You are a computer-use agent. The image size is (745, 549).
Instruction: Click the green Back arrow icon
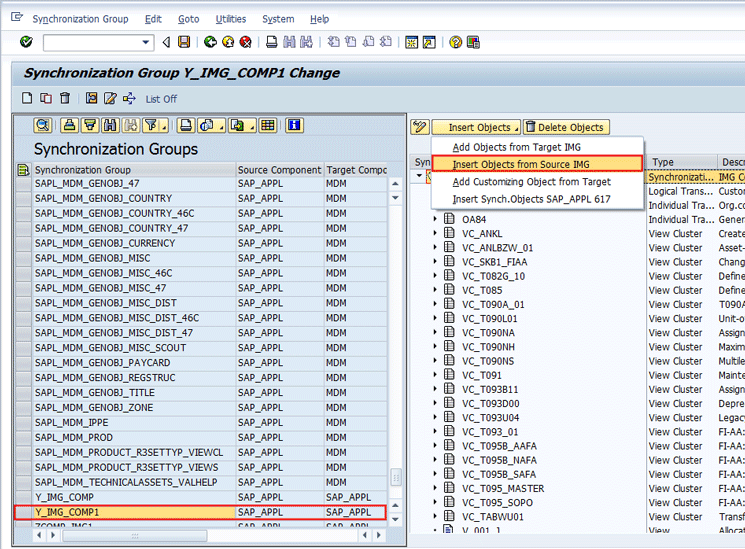click(210, 42)
